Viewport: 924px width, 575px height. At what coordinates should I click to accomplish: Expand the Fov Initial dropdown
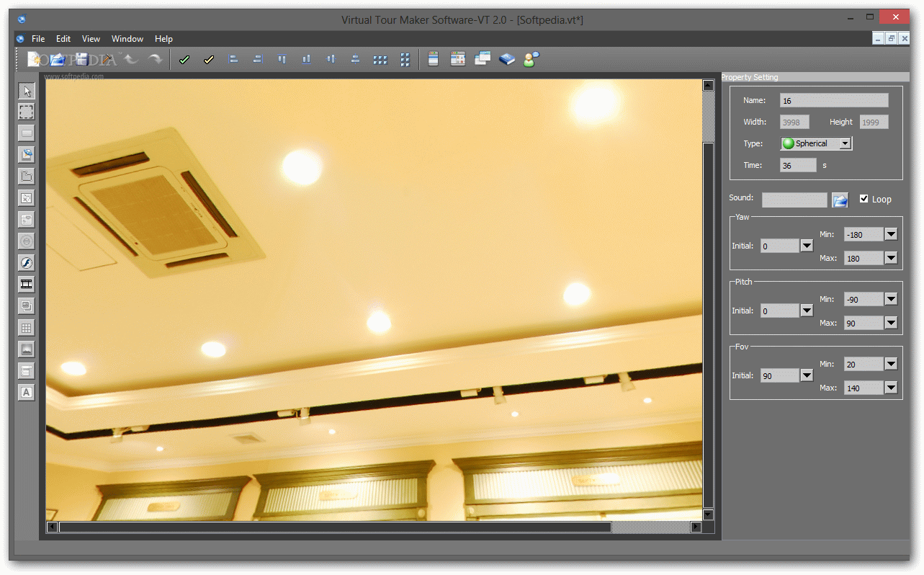807,375
